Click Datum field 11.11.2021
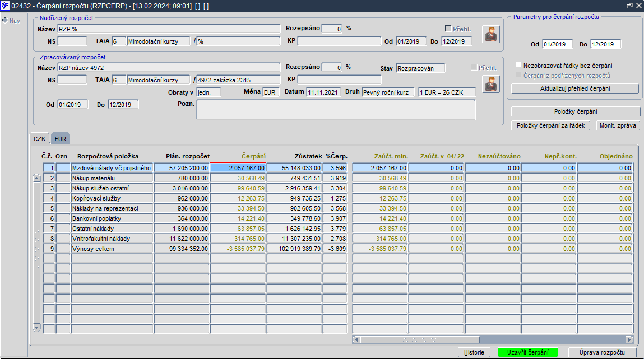644x359 pixels. point(323,92)
